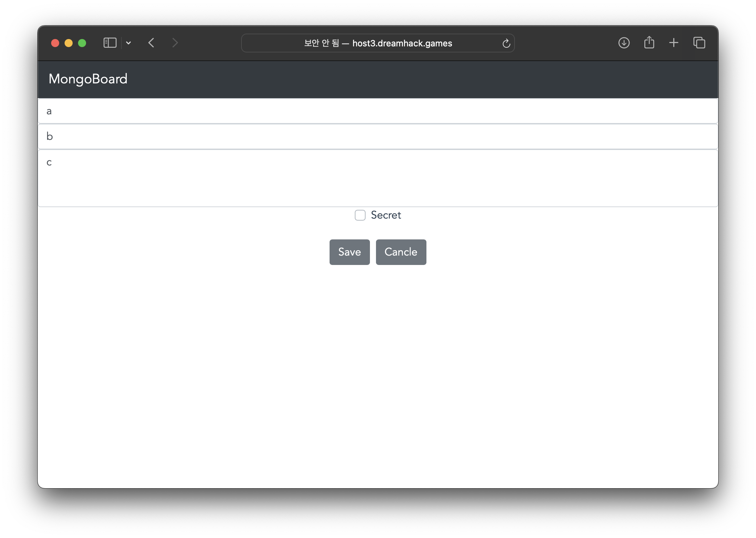Click the share icon
The image size is (756, 538).
(649, 43)
